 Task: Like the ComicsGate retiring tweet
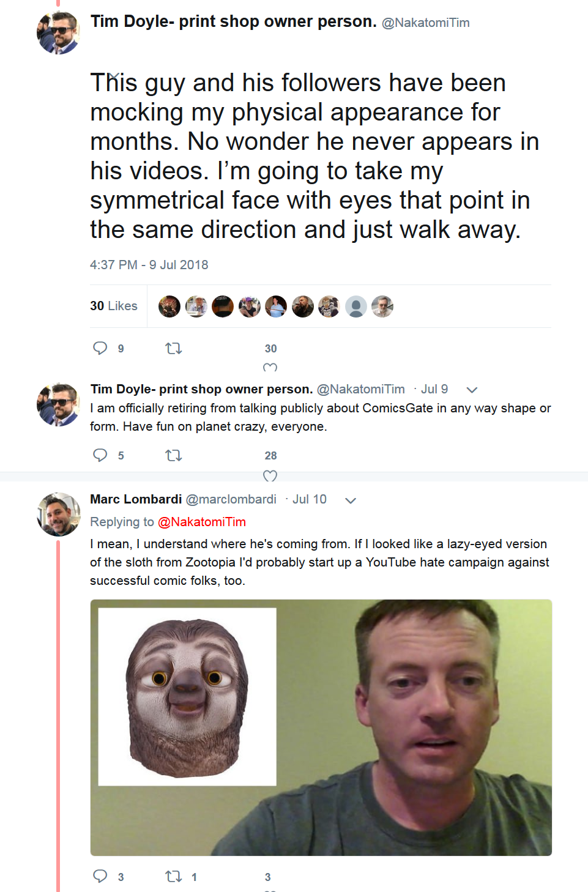[270, 475]
